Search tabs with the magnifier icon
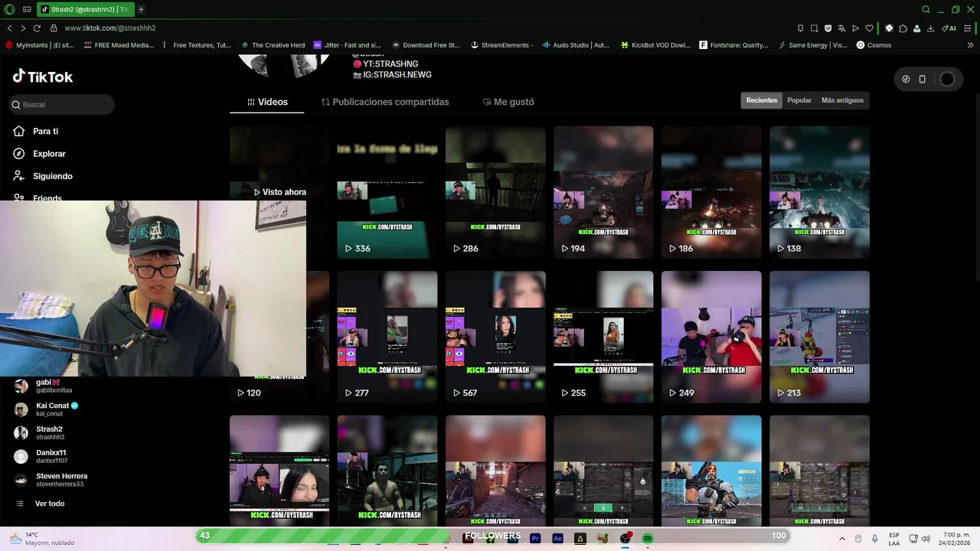 (926, 9)
